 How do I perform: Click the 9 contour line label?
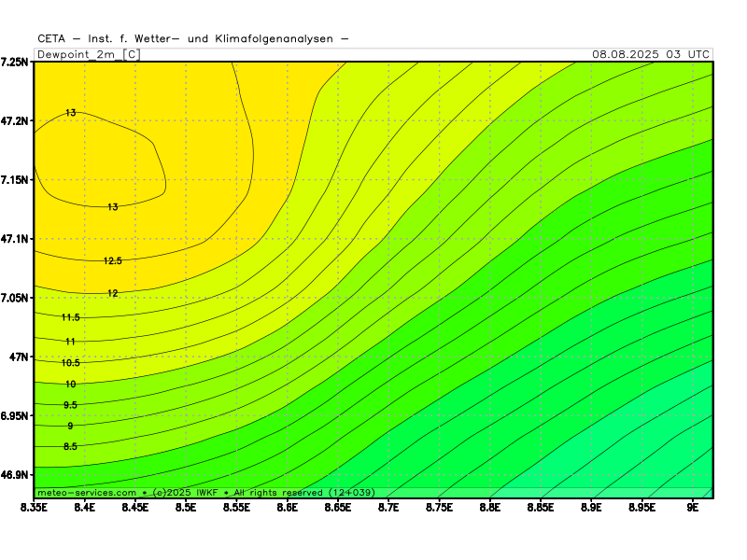click(x=71, y=427)
